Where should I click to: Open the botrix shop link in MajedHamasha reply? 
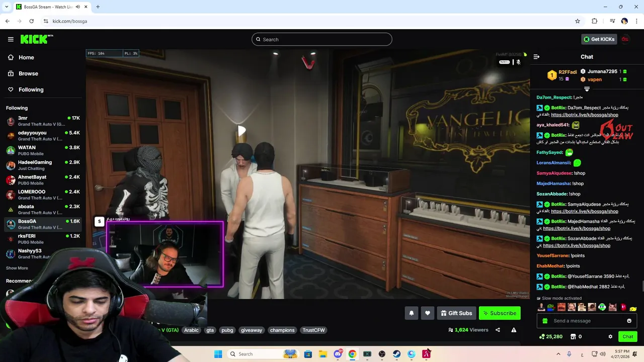pos(577,228)
